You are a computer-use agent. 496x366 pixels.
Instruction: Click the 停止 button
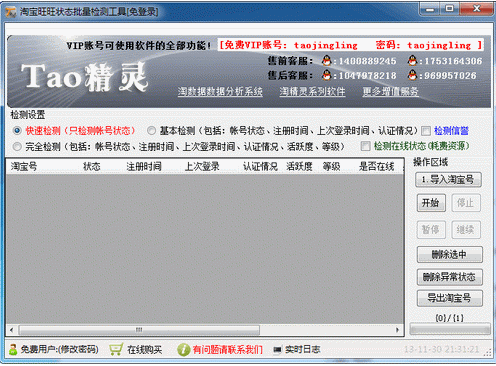(x=466, y=203)
